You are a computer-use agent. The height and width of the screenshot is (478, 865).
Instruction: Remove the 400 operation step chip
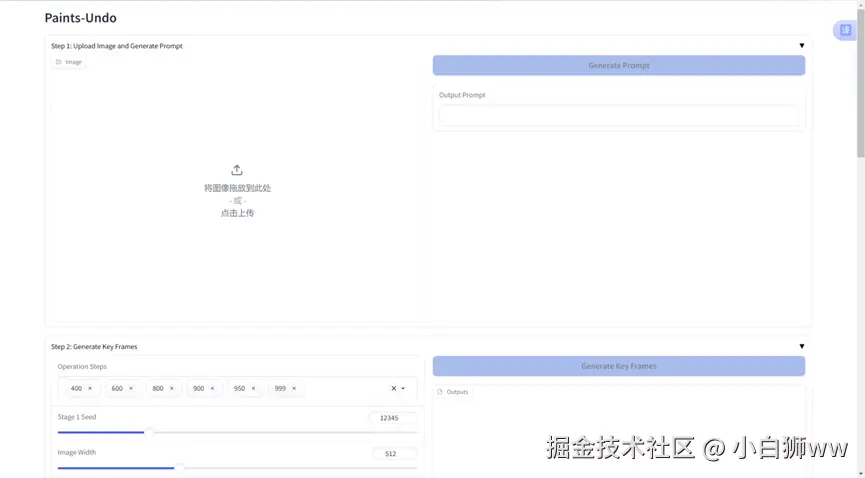90,389
